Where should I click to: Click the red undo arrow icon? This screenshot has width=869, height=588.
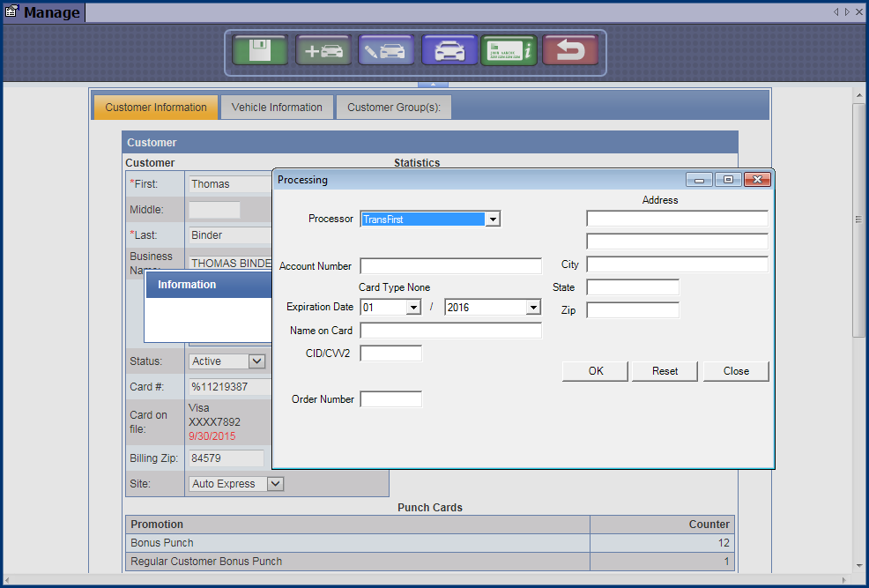point(570,51)
